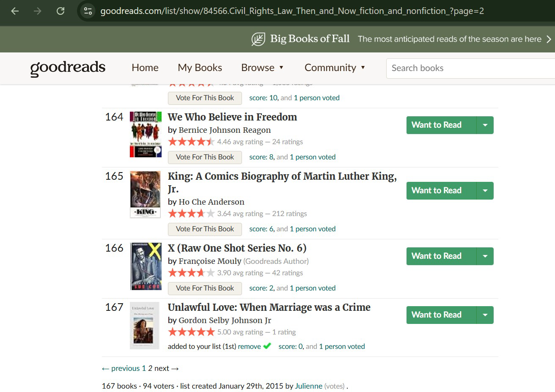Click five-star rating of Unlawful Love
The image size is (555, 392).
(x=191, y=332)
